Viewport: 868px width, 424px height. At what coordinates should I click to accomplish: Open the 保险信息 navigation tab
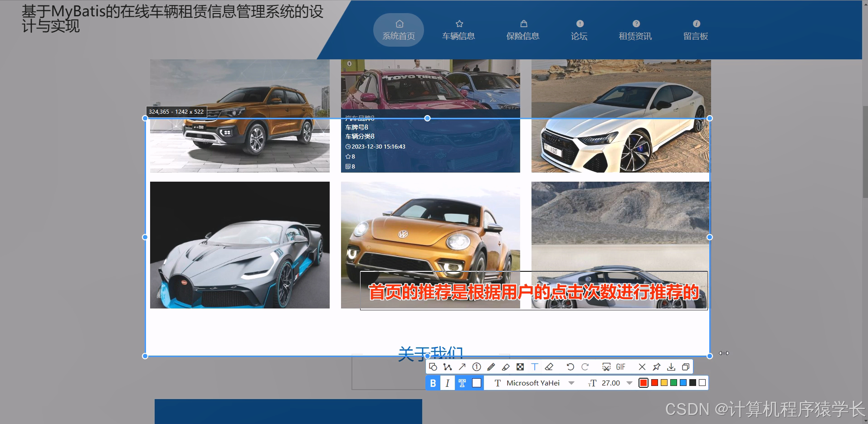(x=523, y=30)
